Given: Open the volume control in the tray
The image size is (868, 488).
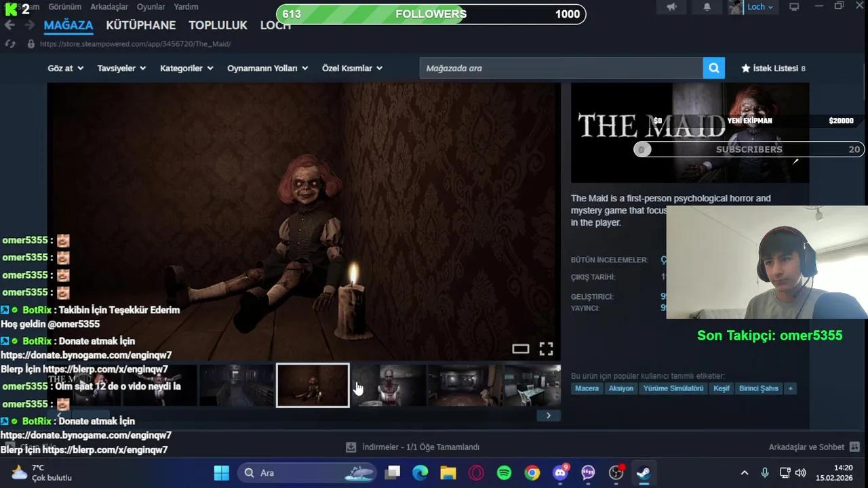Looking at the screenshot, I should [800, 472].
